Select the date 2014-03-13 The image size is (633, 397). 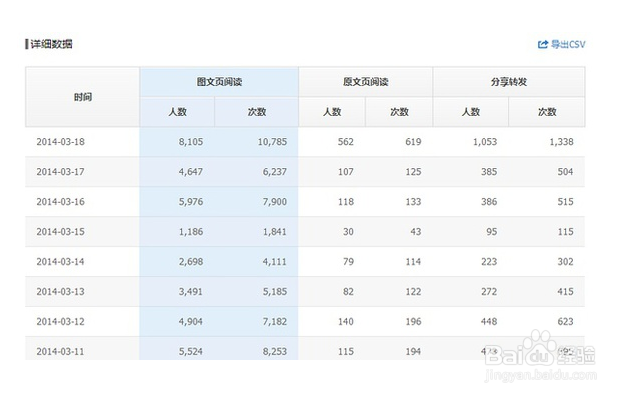click(61, 292)
